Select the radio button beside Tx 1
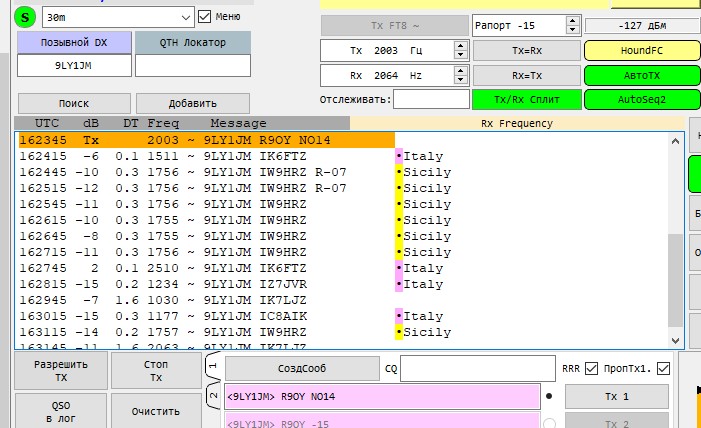Screen dimensions: 701x428 click(x=549, y=396)
